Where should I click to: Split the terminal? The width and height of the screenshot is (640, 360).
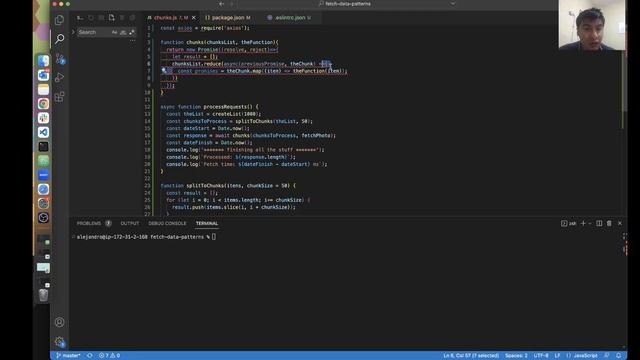click(x=599, y=223)
